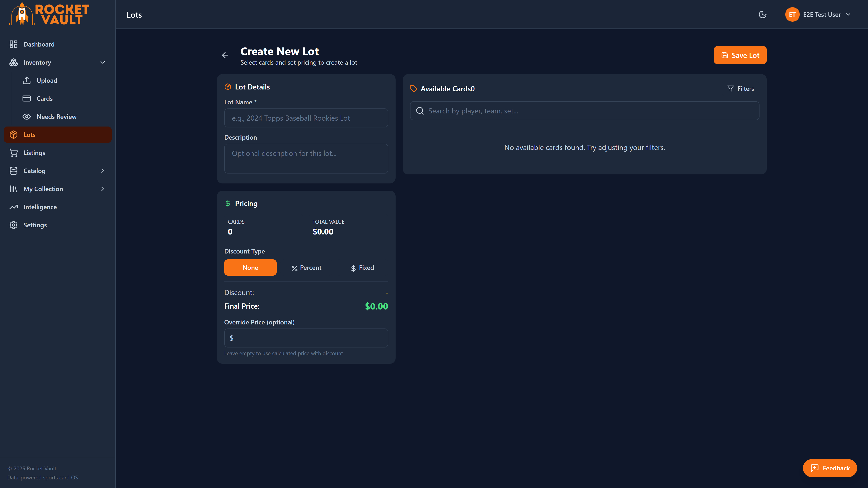Open the Intelligence section
This screenshot has width=868, height=488.
coord(40,207)
